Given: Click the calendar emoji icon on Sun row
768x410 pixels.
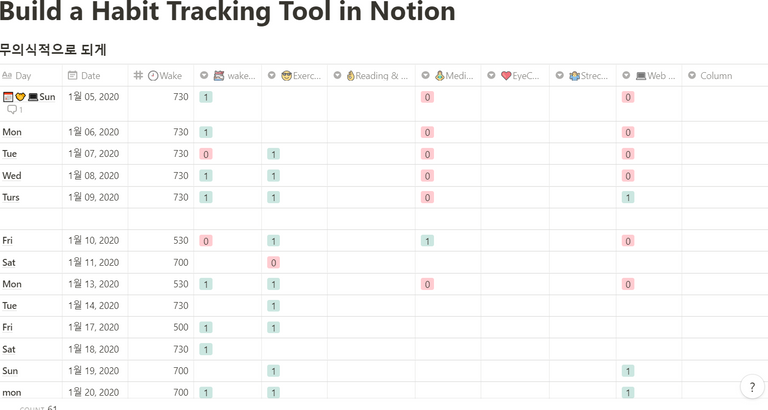Looking at the screenshot, I should click(x=8, y=97).
